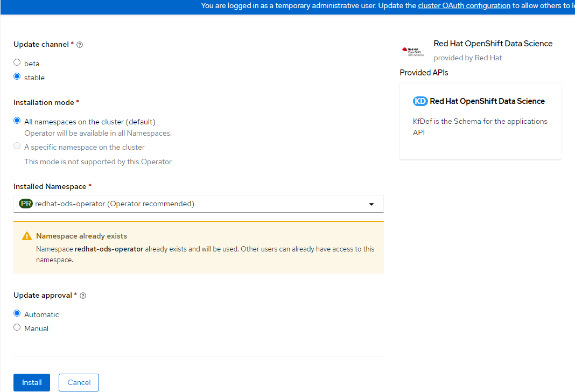This screenshot has width=575, height=392.
Task: Open the Installed Namespace dropdown
Action: point(198,204)
